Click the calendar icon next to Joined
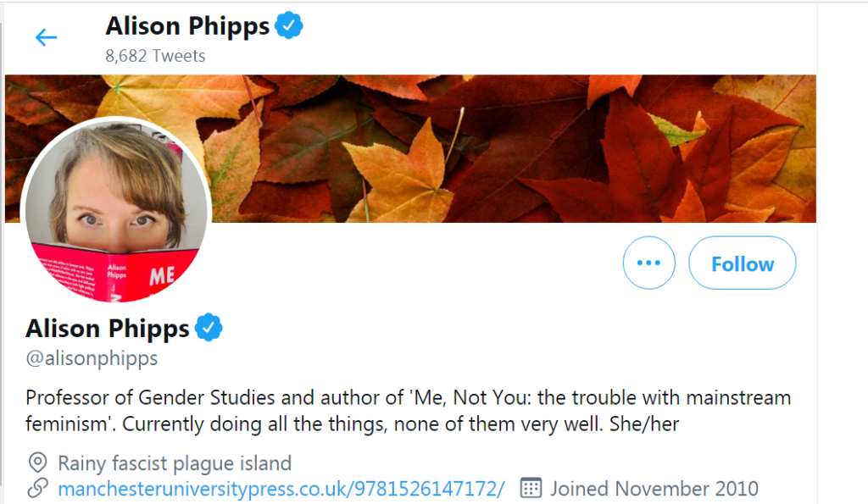Screen dimensions: 868x504 [x=531, y=488]
